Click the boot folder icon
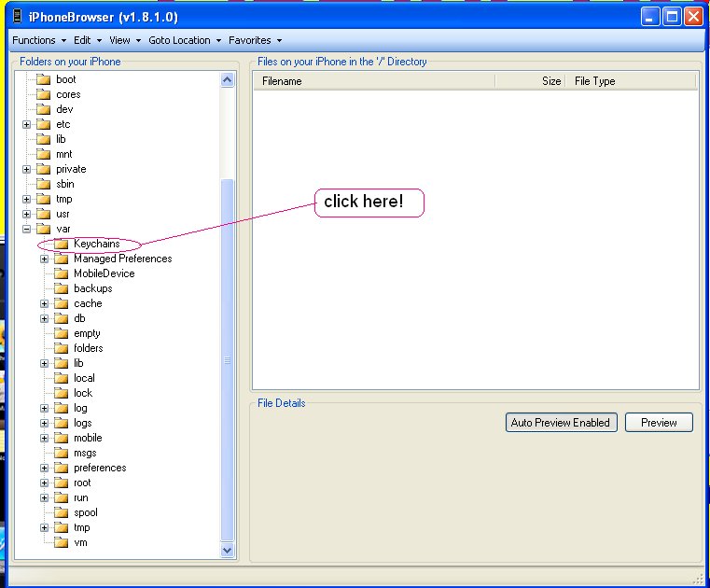 [44, 79]
